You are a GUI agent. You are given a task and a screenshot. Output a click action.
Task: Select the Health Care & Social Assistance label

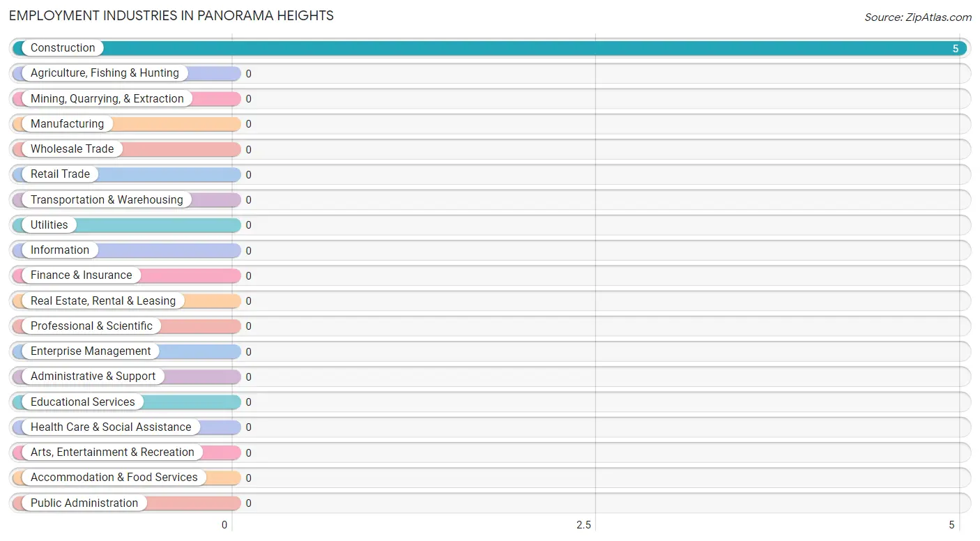tap(111, 427)
